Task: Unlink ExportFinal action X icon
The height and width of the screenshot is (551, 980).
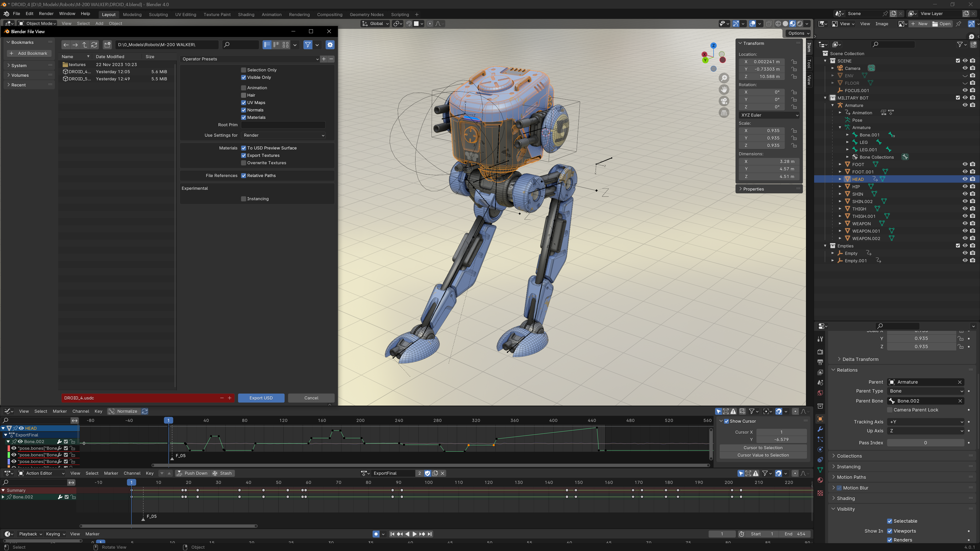Action: [443, 473]
